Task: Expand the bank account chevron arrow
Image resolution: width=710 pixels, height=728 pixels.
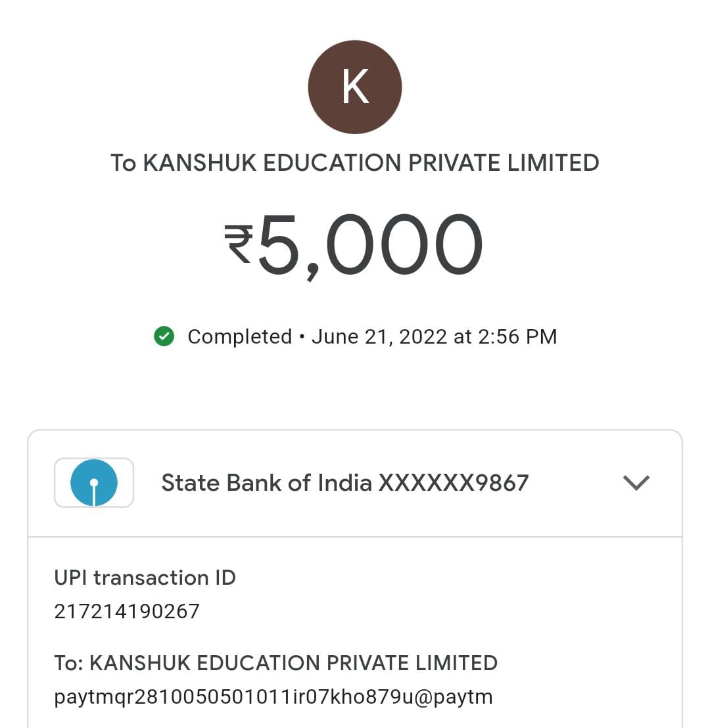Action: 636,483
